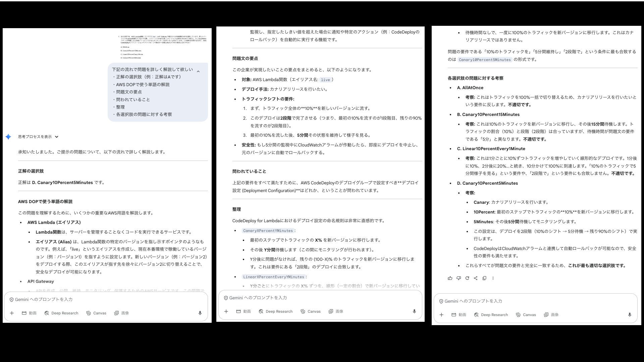Screen dimensions: 644x362
Task: Click bullet 'AWS Lambda (エイリアス)'
Action: point(54,223)
